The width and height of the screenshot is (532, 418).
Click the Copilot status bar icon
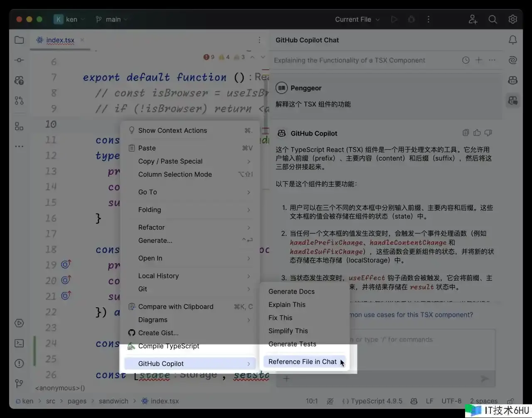click(x=414, y=401)
